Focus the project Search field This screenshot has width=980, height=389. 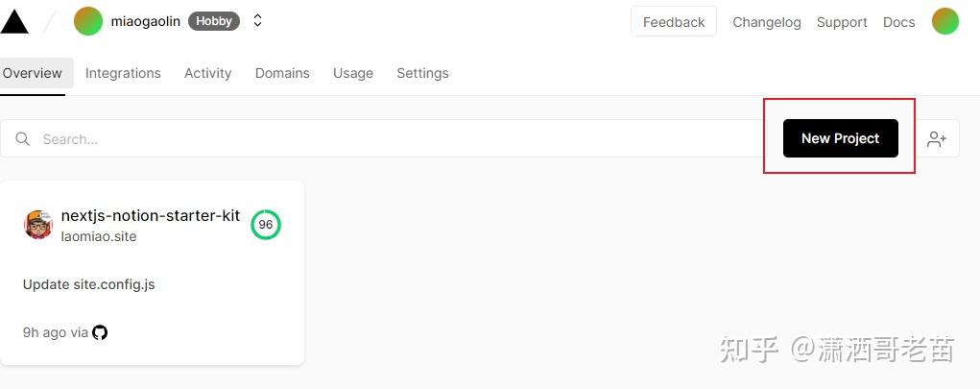pos(384,139)
